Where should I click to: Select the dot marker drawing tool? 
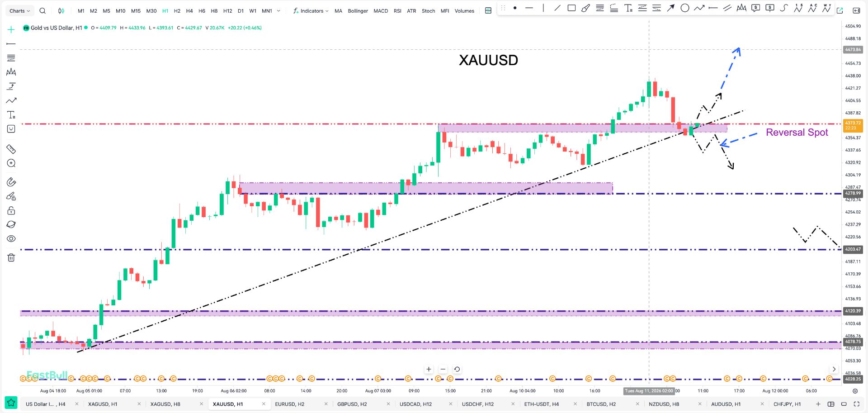pyautogui.click(x=515, y=8)
